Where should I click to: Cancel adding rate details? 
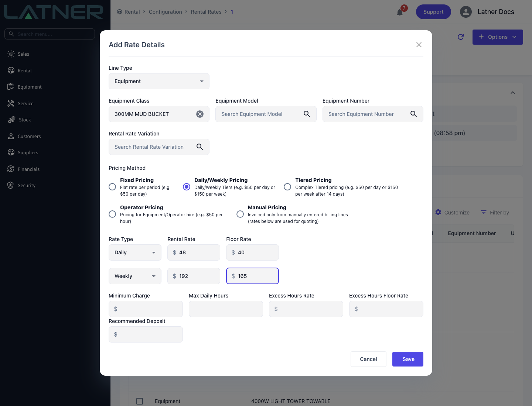coord(368,359)
